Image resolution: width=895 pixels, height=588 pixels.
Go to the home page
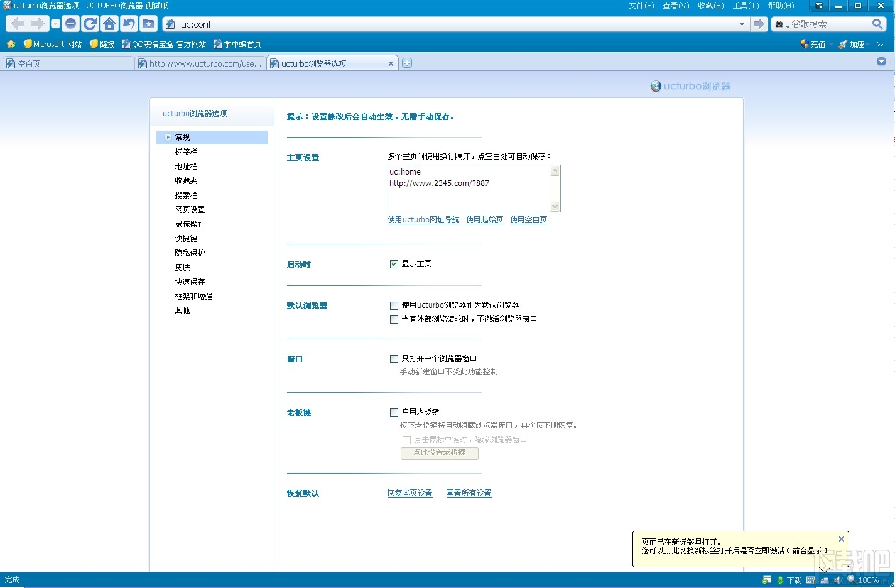click(109, 24)
